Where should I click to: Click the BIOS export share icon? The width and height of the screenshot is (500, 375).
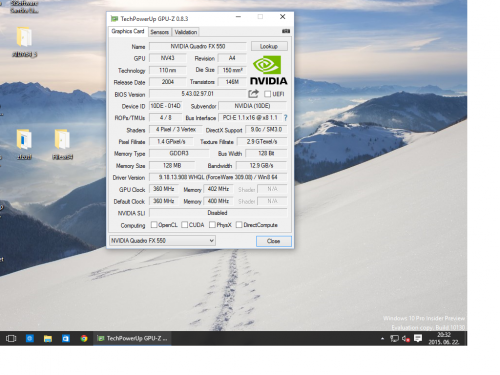253,94
